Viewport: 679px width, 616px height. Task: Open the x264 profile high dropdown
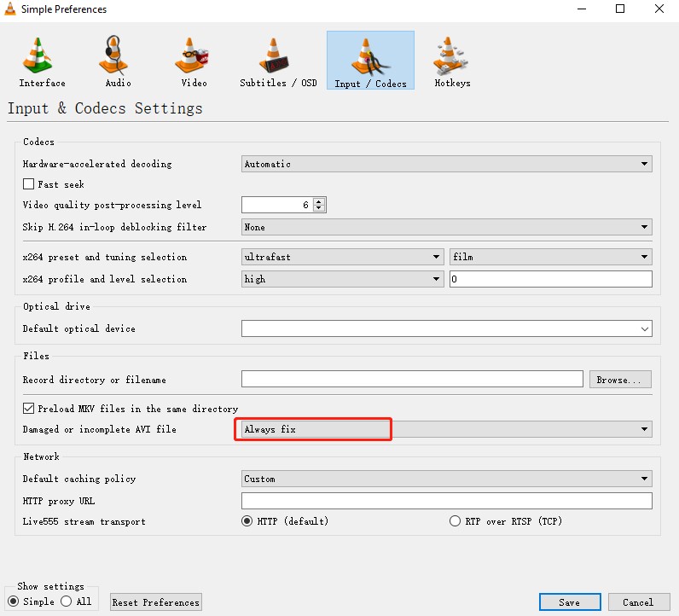(x=342, y=279)
